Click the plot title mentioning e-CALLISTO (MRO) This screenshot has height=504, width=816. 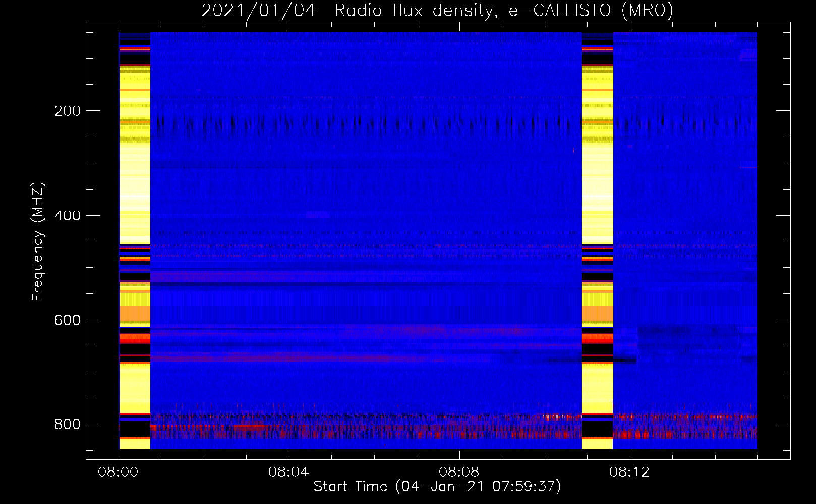click(x=437, y=10)
